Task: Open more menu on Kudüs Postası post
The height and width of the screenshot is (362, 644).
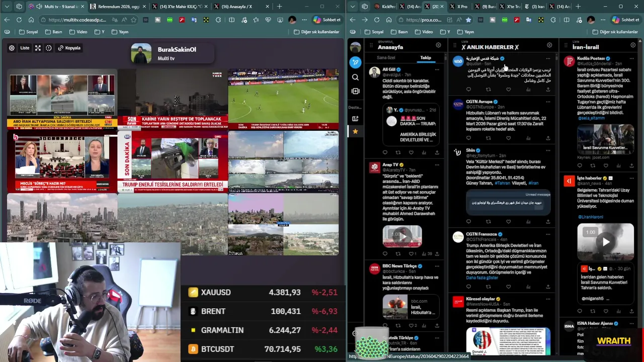Action: [x=631, y=59]
